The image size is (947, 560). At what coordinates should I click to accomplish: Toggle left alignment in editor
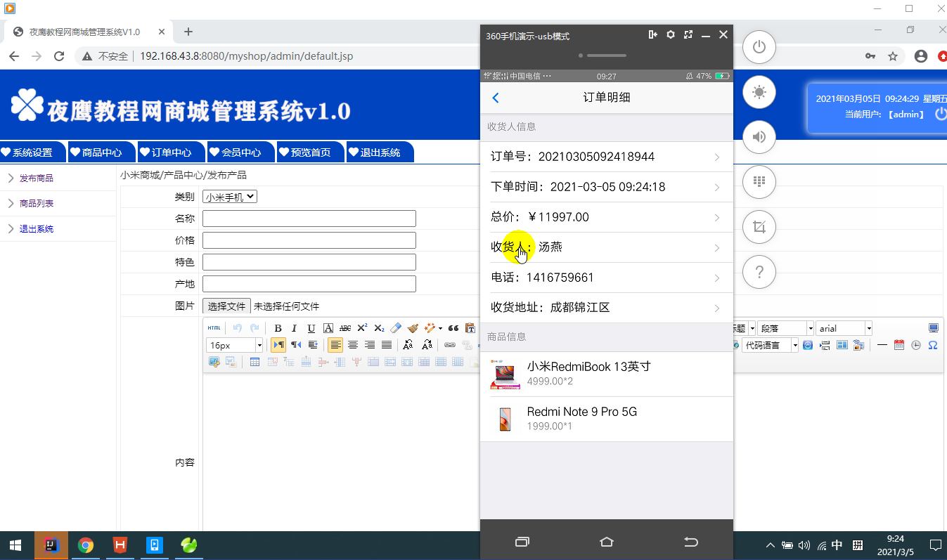pyautogui.click(x=335, y=345)
